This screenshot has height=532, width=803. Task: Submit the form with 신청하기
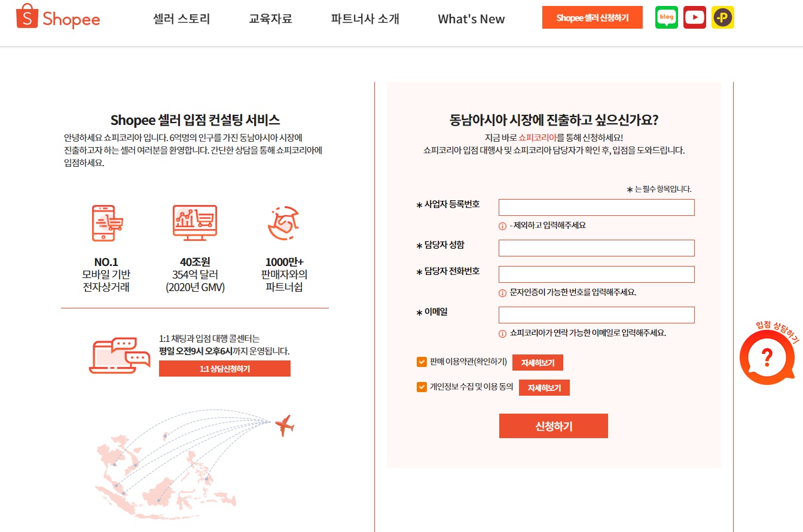[x=554, y=426]
